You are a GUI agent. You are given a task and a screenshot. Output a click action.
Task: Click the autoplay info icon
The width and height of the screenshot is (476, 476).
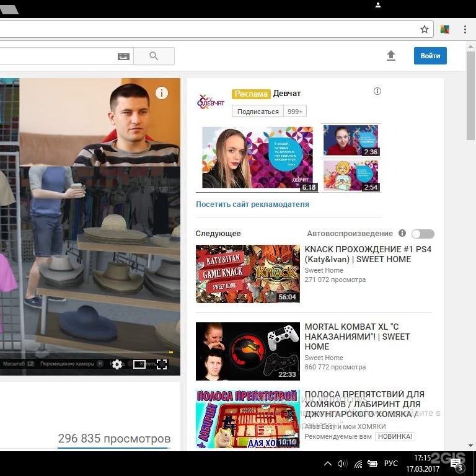tap(402, 234)
